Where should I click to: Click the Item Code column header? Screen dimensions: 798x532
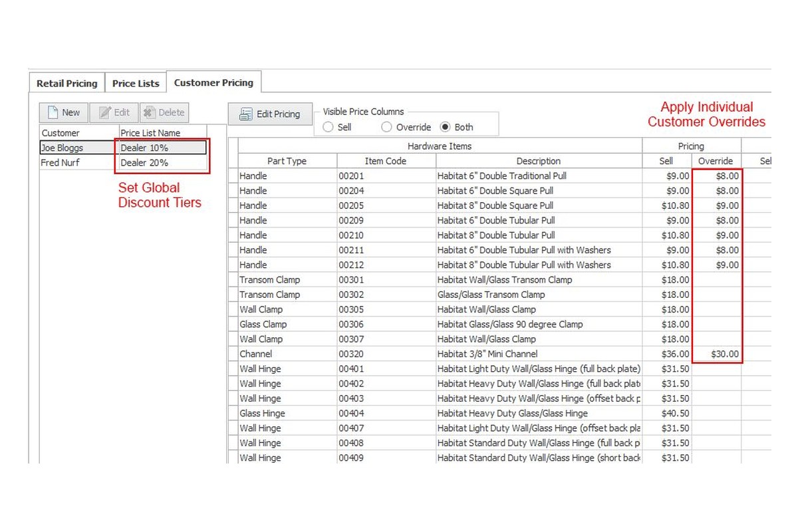pos(386,161)
